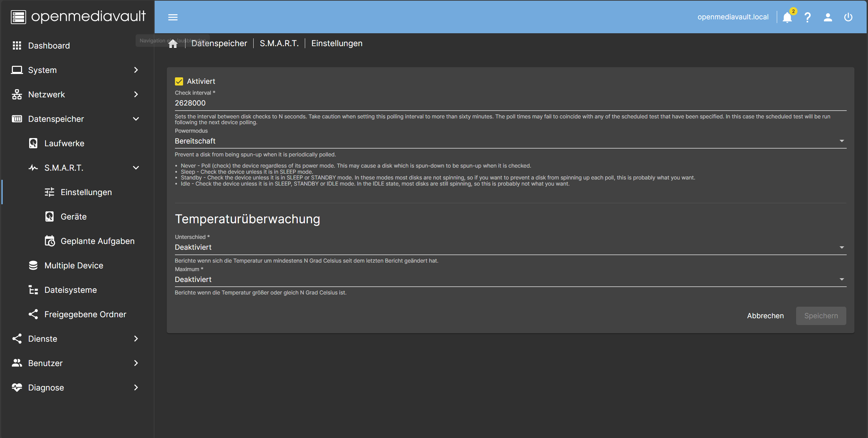The image size is (868, 438).
Task: Expand the System menu chevron
Action: point(136,70)
